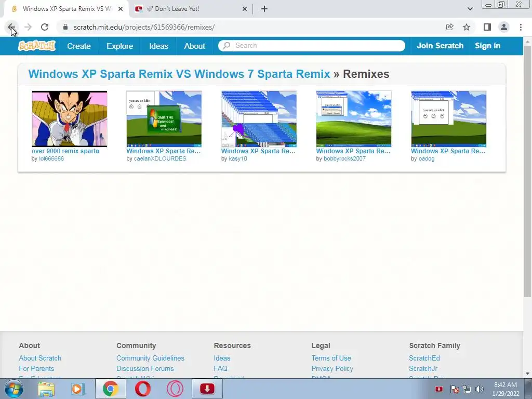Open About Scratch footer link
The height and width of the screenshot is (399, 532).
(40, 358)
